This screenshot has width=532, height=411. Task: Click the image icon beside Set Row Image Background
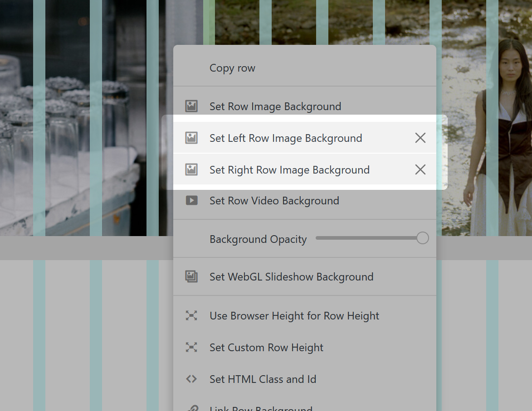[x=191, y=106]
